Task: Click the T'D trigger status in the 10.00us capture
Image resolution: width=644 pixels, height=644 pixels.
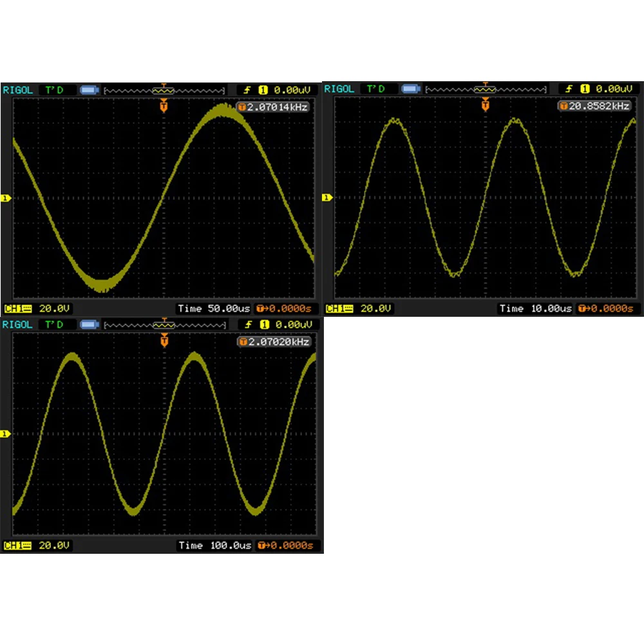Action: (x=376, y=89)
